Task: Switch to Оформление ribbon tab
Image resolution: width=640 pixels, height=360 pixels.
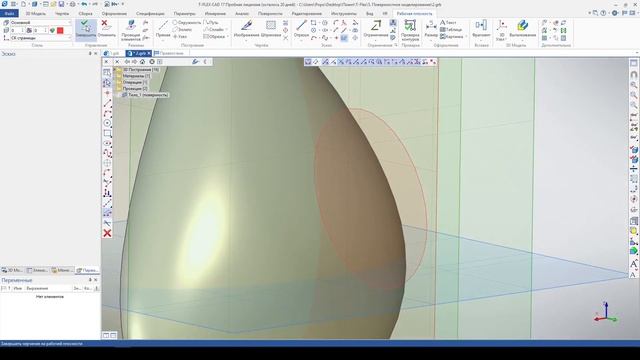Action: pos(114,13)
